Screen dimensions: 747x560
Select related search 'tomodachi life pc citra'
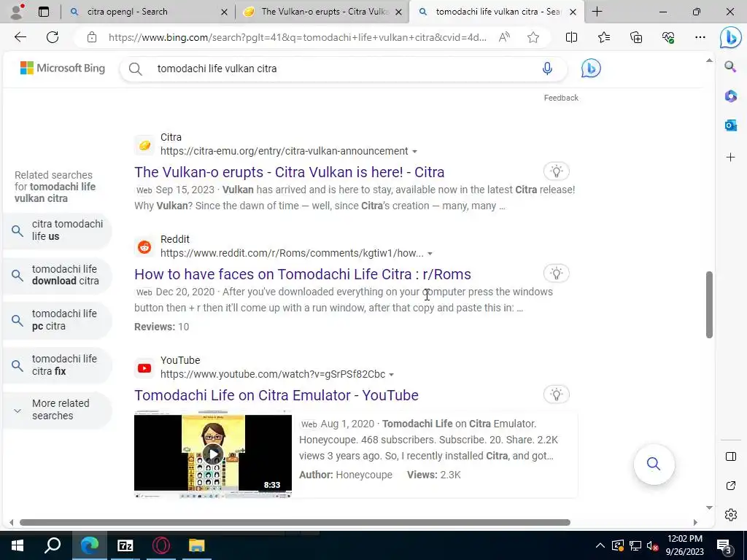click(x=57, y=320)
